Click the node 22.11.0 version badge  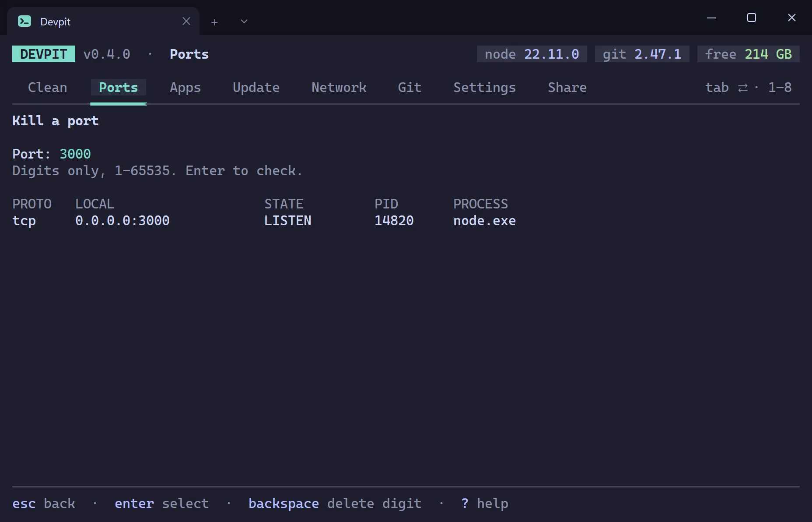click(x=532, y=54)
